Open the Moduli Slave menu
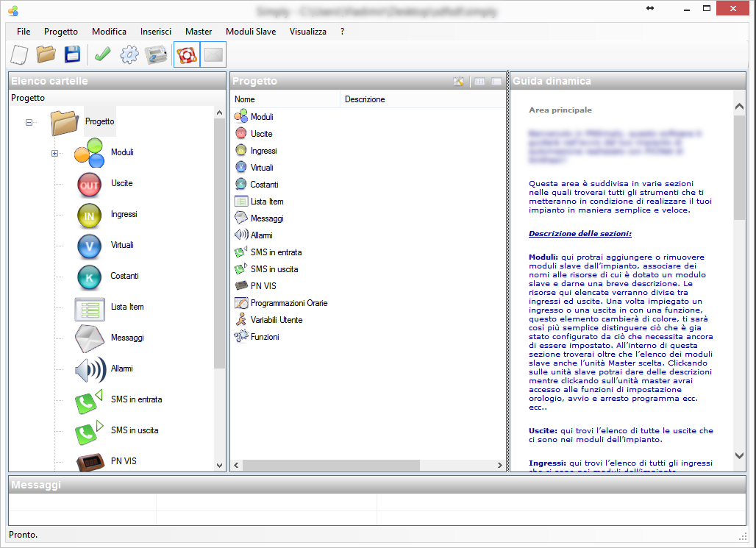 (251, 32)
